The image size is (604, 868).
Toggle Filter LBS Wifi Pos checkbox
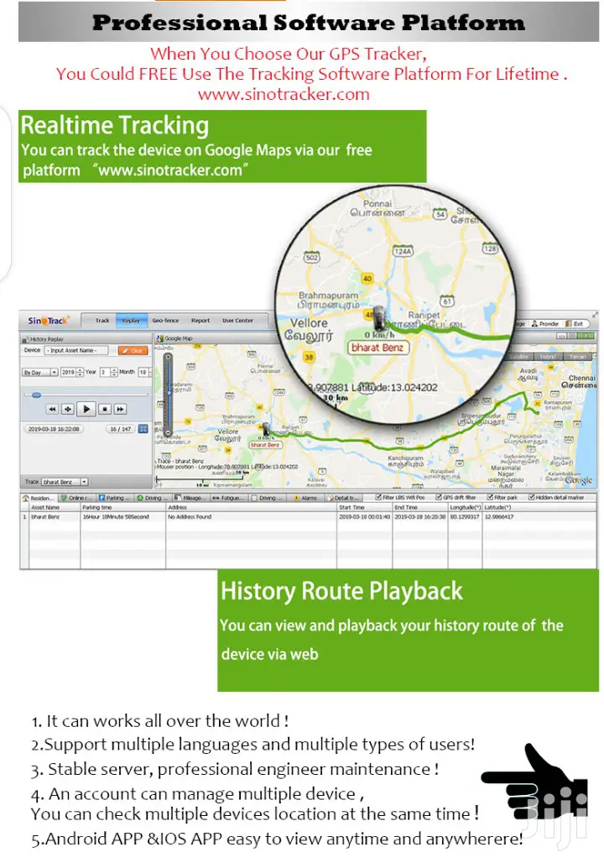378,498
